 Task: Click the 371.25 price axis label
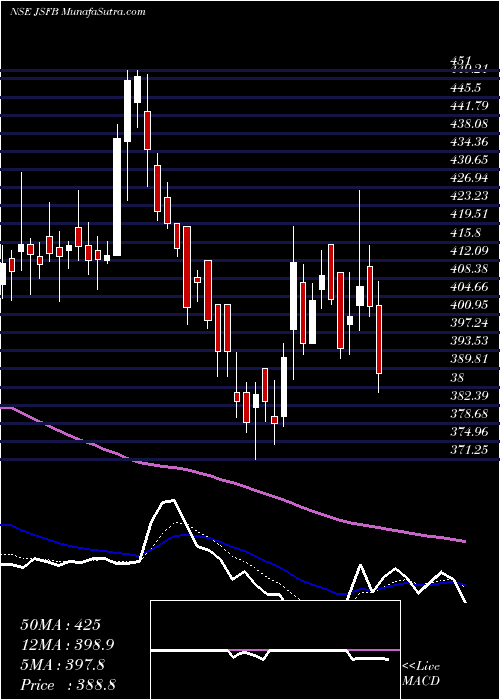coord(468,450)
